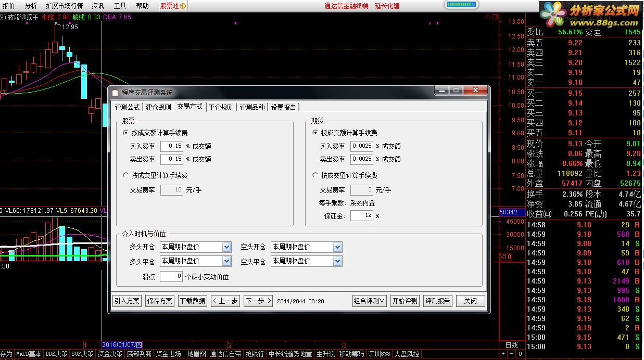Switch to the 评测品种 tab
This screenshot has height=360, width=644.
click(252, 107)
